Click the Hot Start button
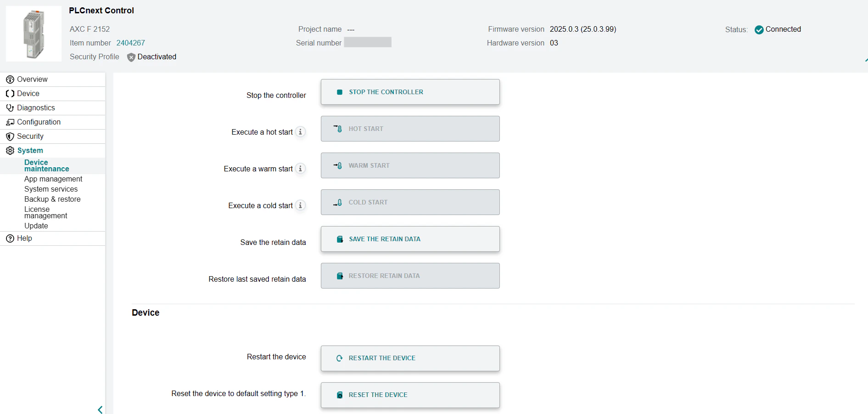The image size is (868, 414). (x=410, y=129)
